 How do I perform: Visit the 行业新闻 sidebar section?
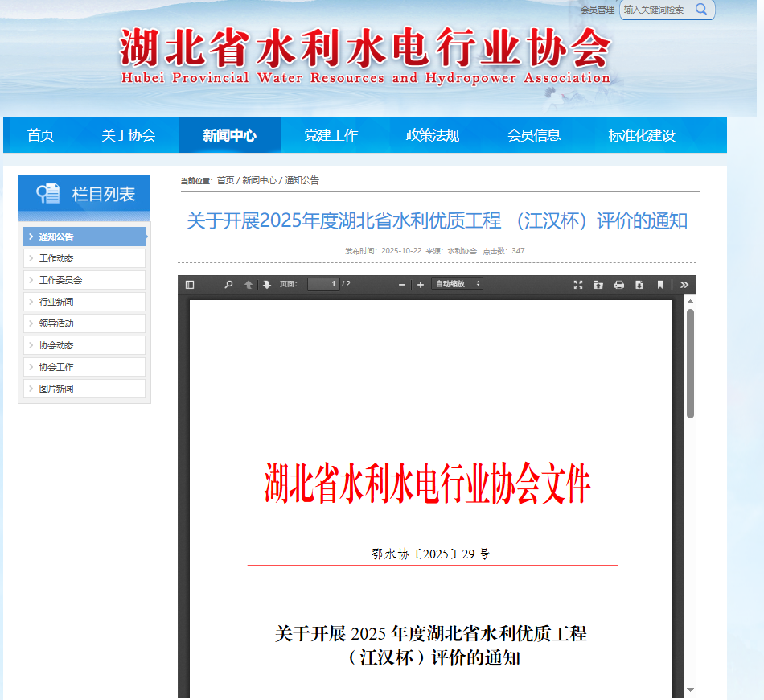56,300
